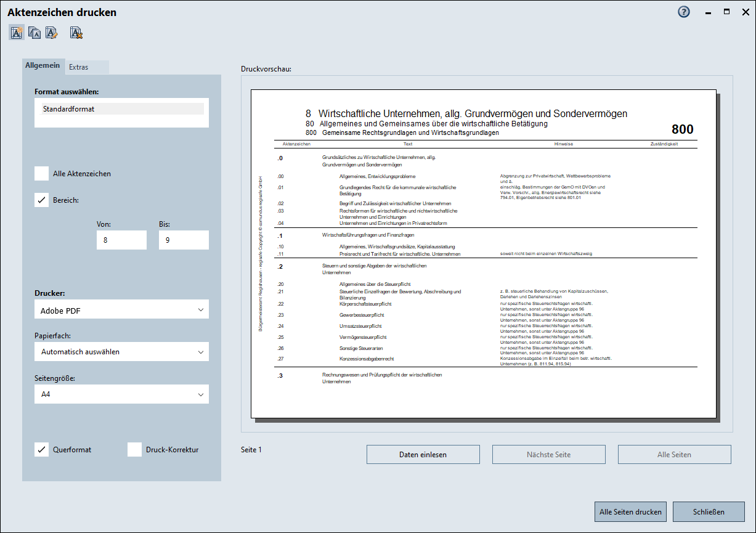Enable the Alle Aktenzeichen checkbox
This screenshot has width=756, height=533.
(42, 174)
